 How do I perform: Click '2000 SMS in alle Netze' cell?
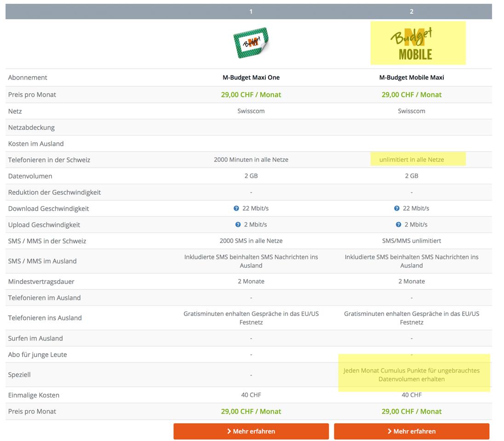point(251,241)
